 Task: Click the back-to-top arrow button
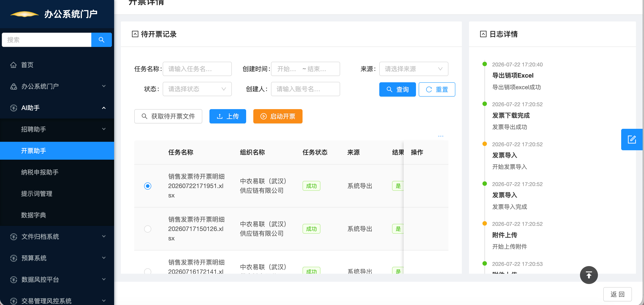pyautogui.click(x=589, y=275)
